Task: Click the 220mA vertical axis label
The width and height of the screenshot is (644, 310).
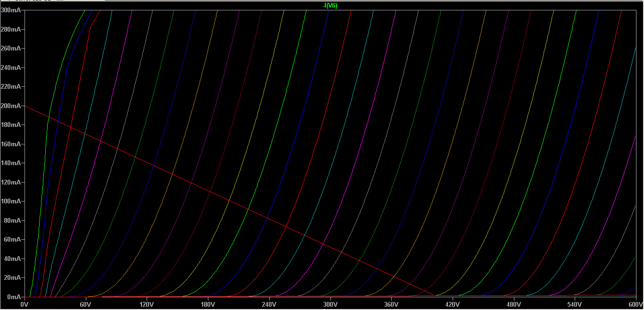Action: 10,86
